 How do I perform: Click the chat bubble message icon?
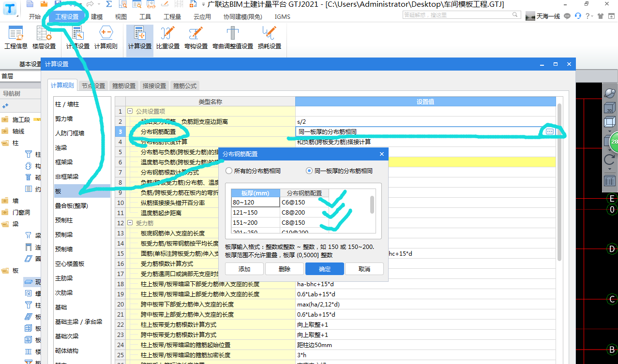567,16
